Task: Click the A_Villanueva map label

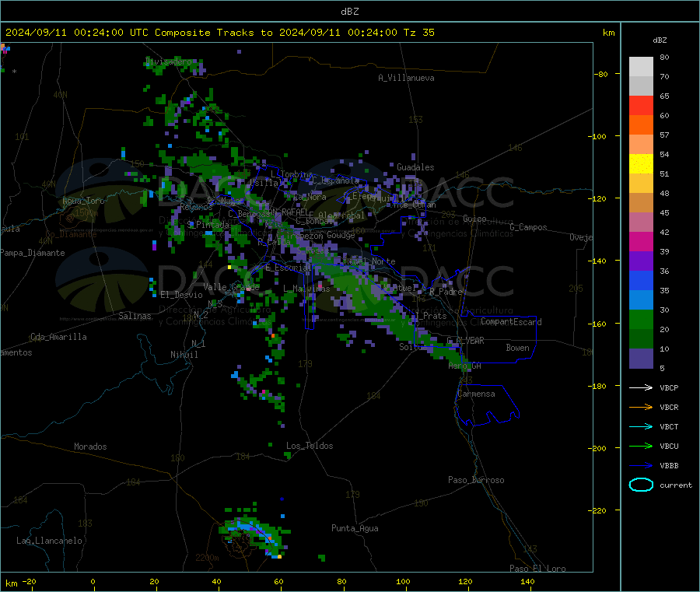Action: (x=406, y=78)
